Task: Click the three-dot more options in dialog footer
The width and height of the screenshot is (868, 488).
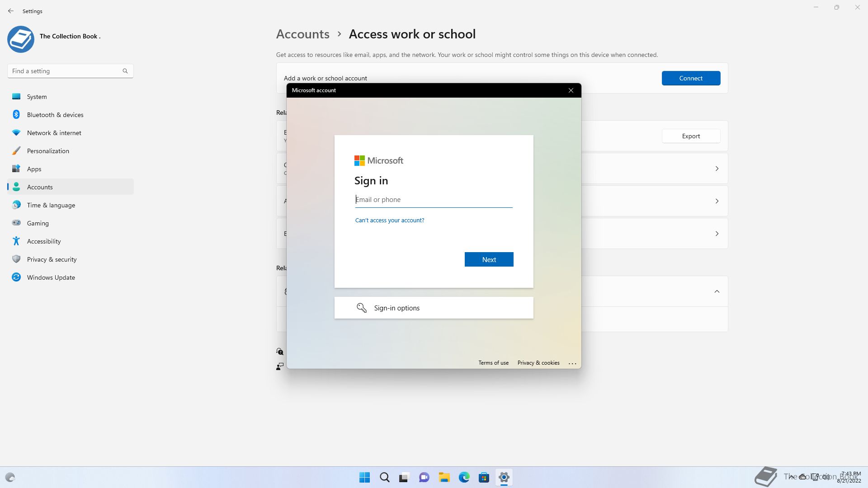Action: tap(572, 363)
